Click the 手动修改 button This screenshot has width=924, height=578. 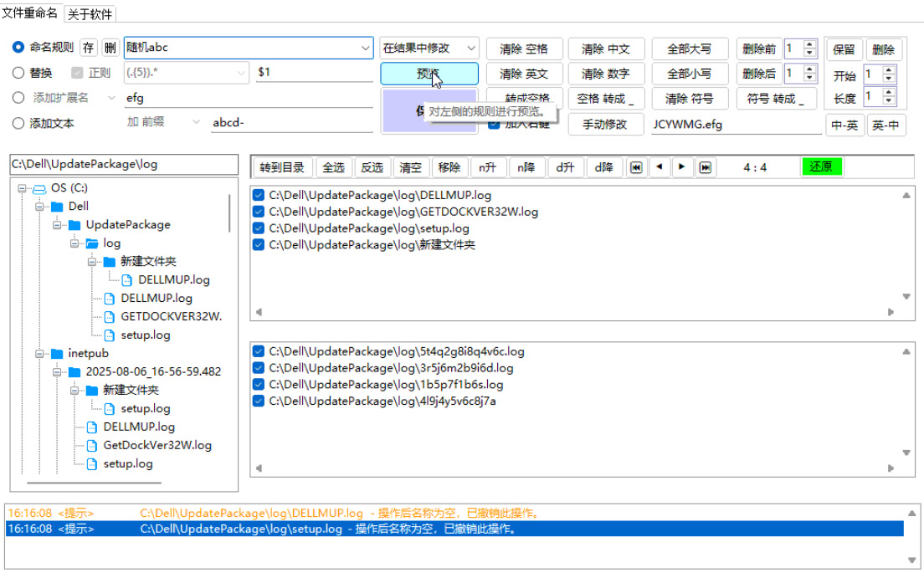[605, 125]
